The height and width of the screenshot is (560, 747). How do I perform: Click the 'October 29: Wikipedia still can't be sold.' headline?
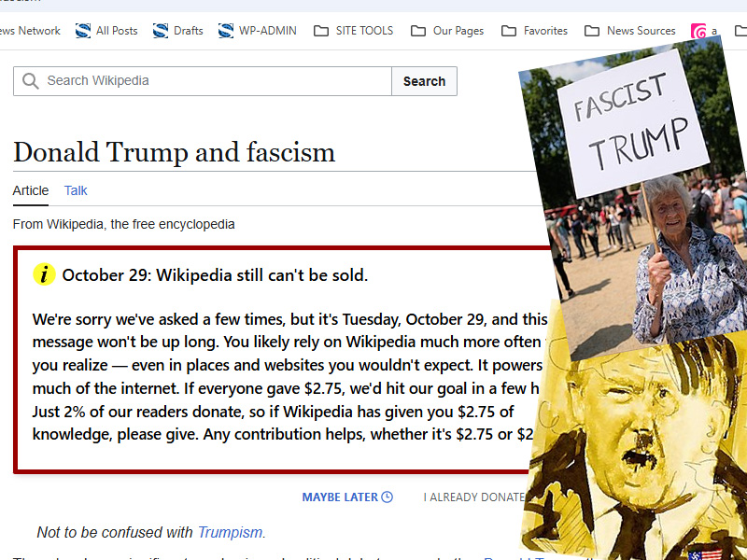point(215,275)
